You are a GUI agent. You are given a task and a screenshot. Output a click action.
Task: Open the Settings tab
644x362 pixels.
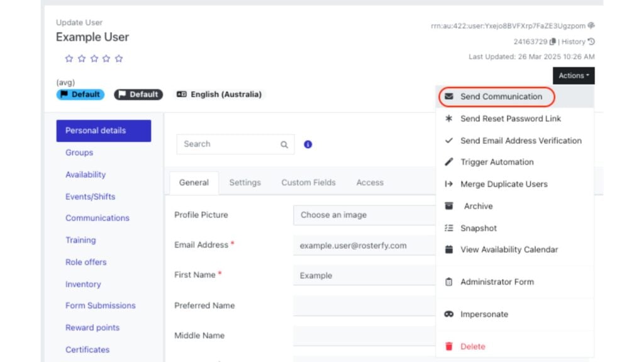pos(245,182)
